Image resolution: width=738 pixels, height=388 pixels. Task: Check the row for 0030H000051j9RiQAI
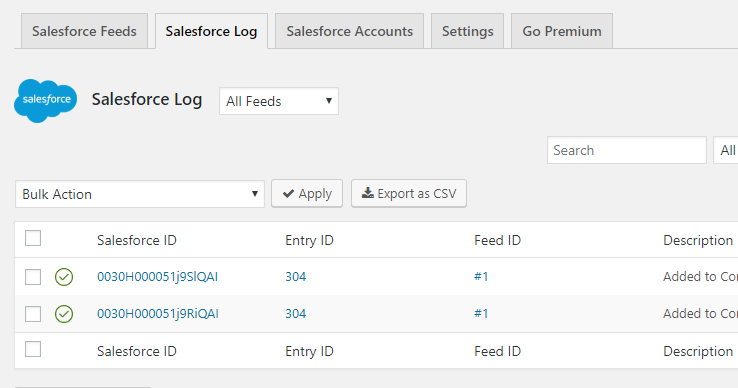(33, 314)
